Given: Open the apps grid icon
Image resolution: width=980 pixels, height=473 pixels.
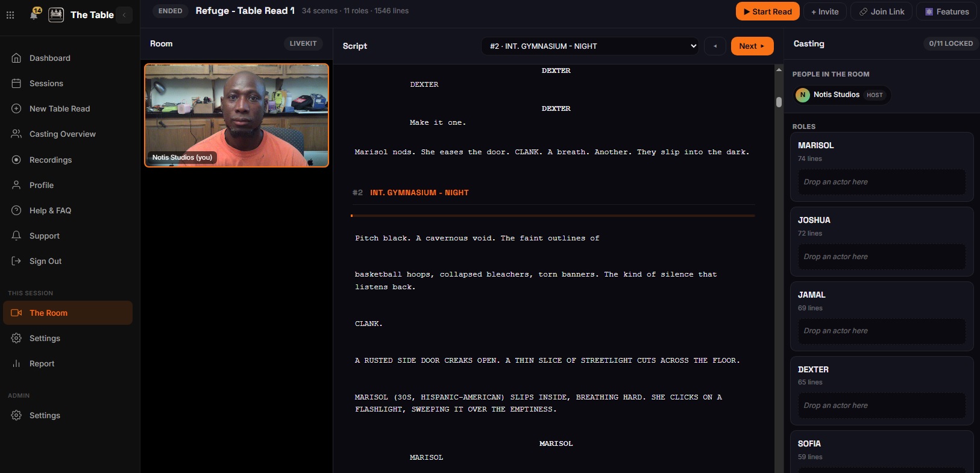Looking at the screenshot, I should 10,15.
